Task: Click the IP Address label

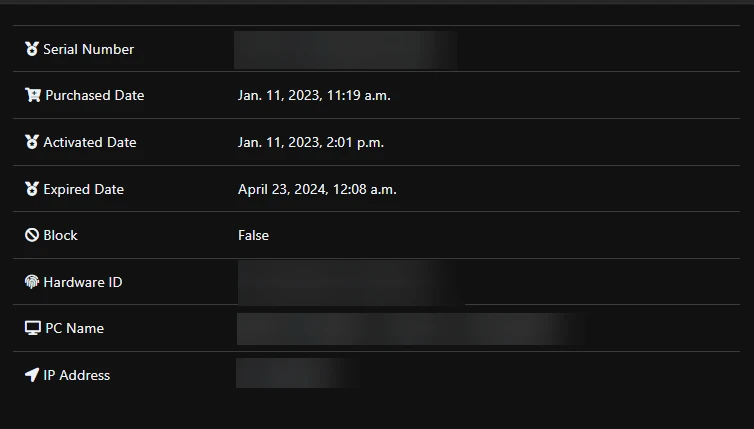Action: pos(76,375)
